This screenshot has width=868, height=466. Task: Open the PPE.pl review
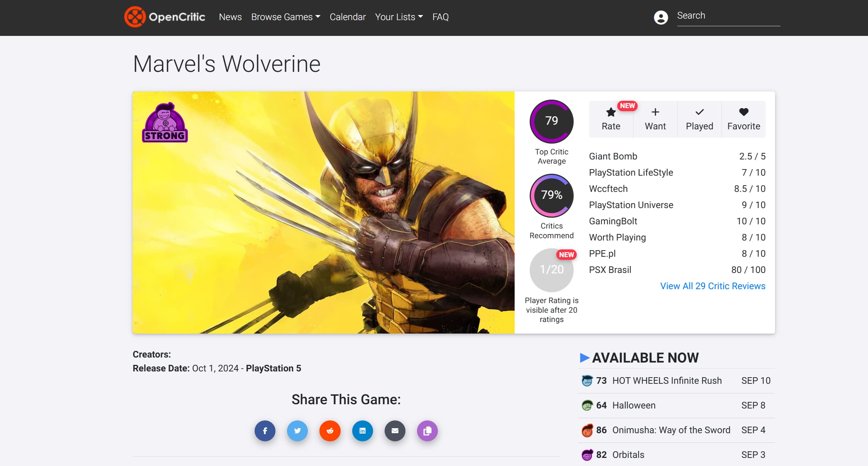pos(602,254)
